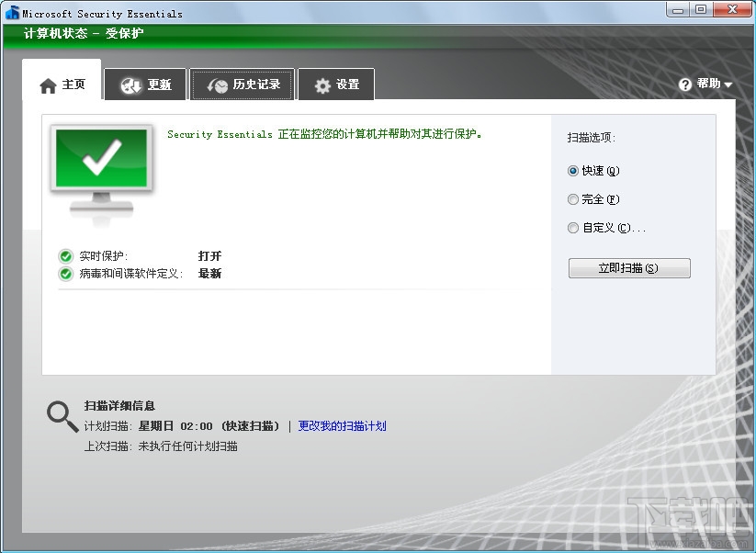Open the 历史记录 history tab
756x553 pixels.
click(243, 85)
